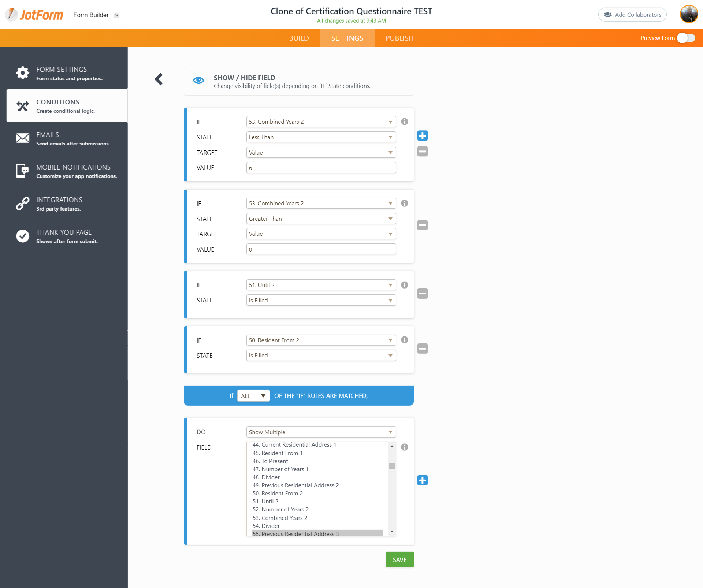Open the Less Than state dropdown
703x588 pixels.
tap(321, 137)
